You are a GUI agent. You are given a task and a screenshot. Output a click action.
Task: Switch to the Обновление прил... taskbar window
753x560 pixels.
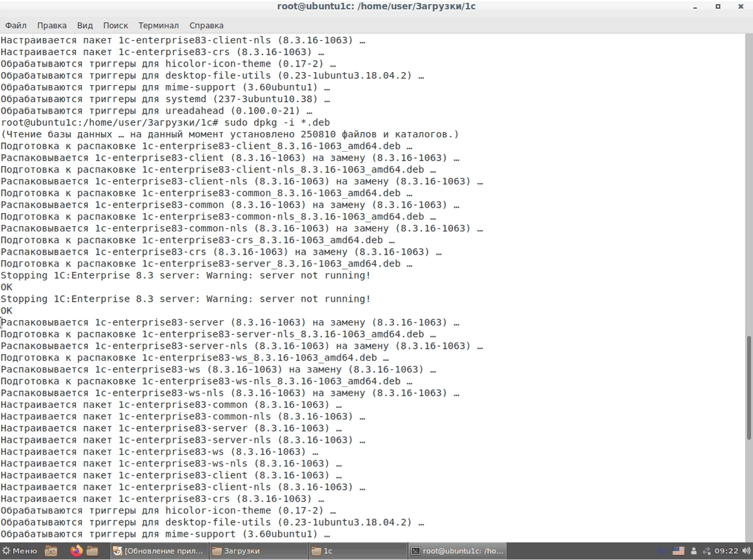(x=158, y=551)
